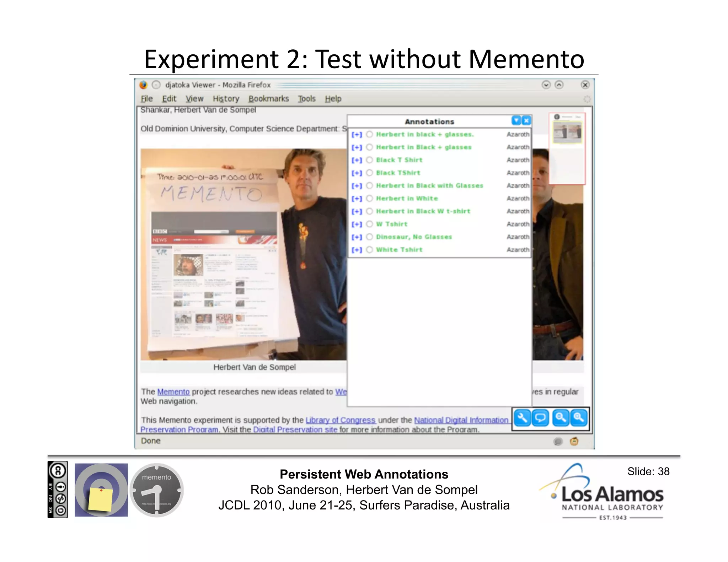Select the 'W Tshirt' radio button

(369, 224)
